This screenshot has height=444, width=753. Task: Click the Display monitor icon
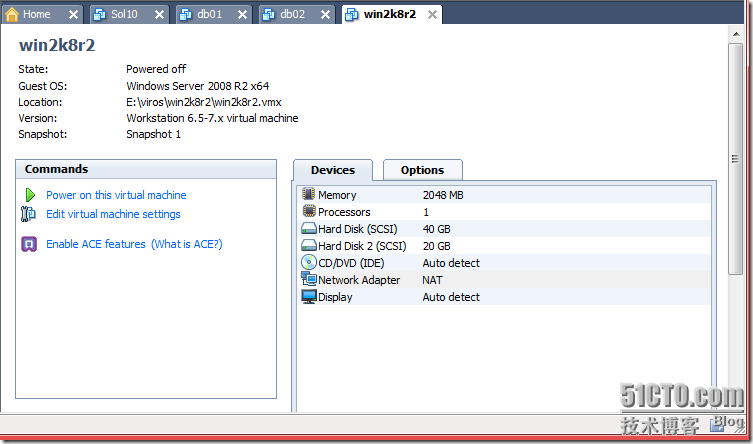click(309, 296)
